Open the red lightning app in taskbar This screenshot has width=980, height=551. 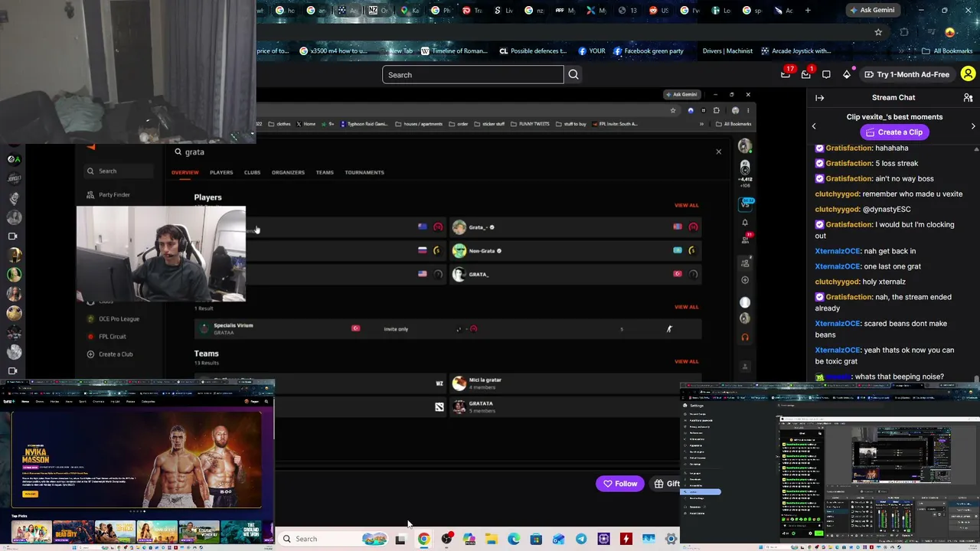(626, 539)
